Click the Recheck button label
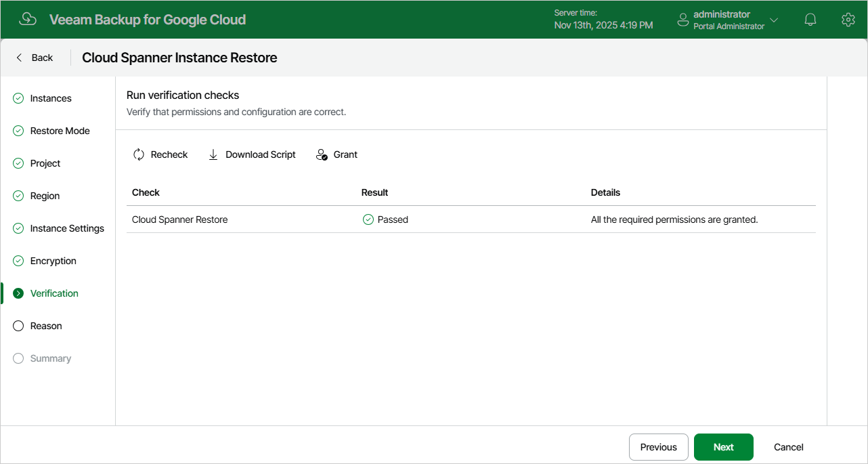 169,154
